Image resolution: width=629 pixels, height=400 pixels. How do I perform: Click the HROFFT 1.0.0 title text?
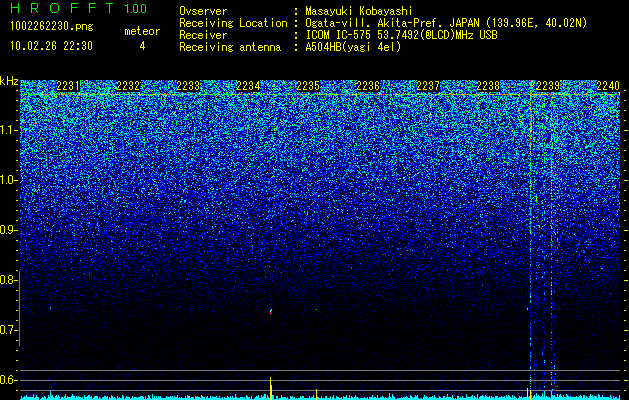click(x=79, y=8)
